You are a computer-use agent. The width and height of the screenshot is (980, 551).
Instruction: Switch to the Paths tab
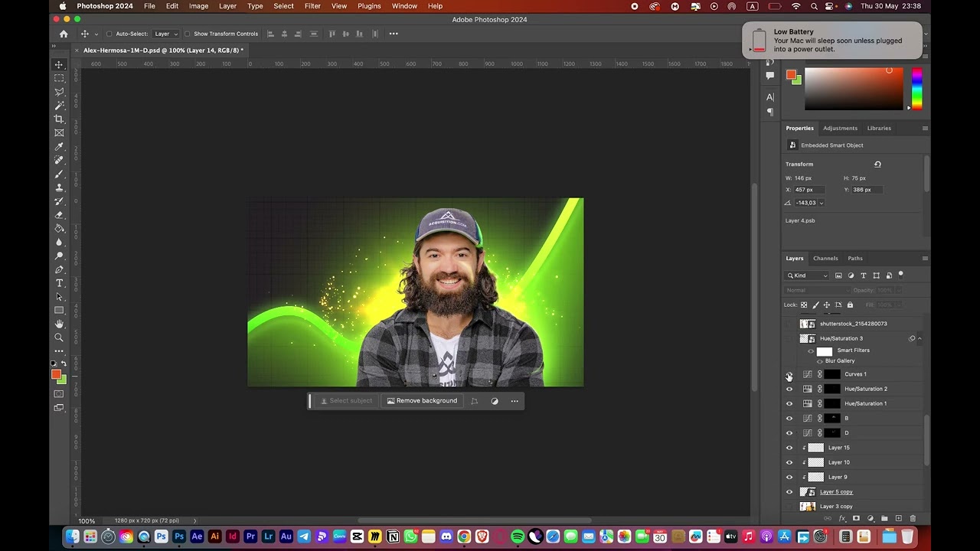(x=855, y=258)
